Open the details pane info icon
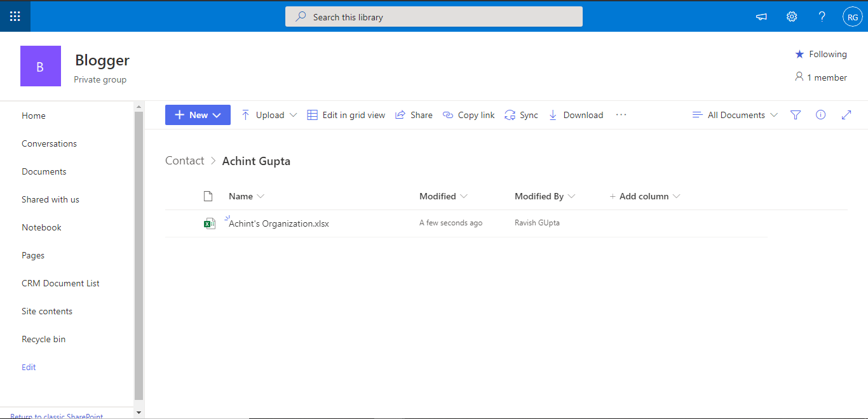868x419 pixels. (821, 115)
